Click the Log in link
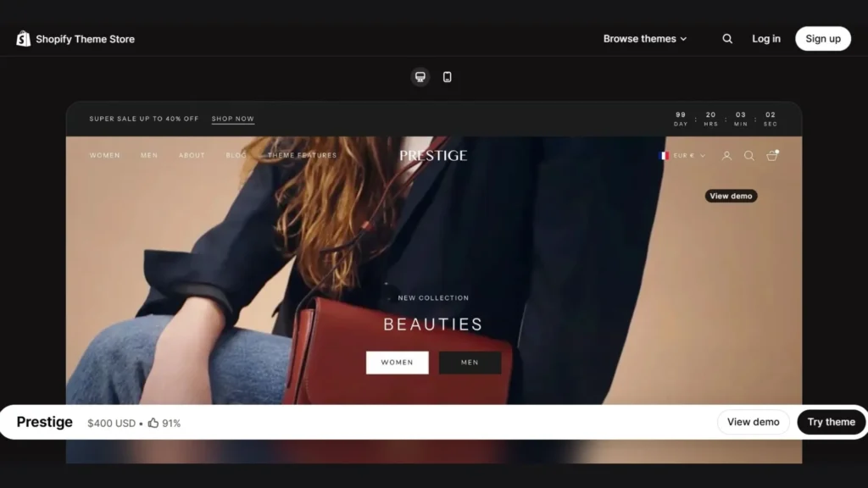Screen dimensions: 868x488 766,39
